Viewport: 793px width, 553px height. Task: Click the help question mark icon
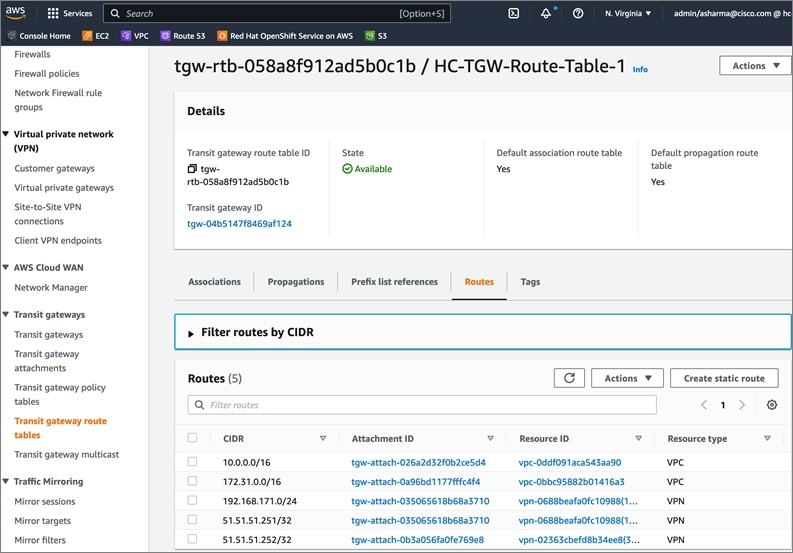tap(578, 13)
